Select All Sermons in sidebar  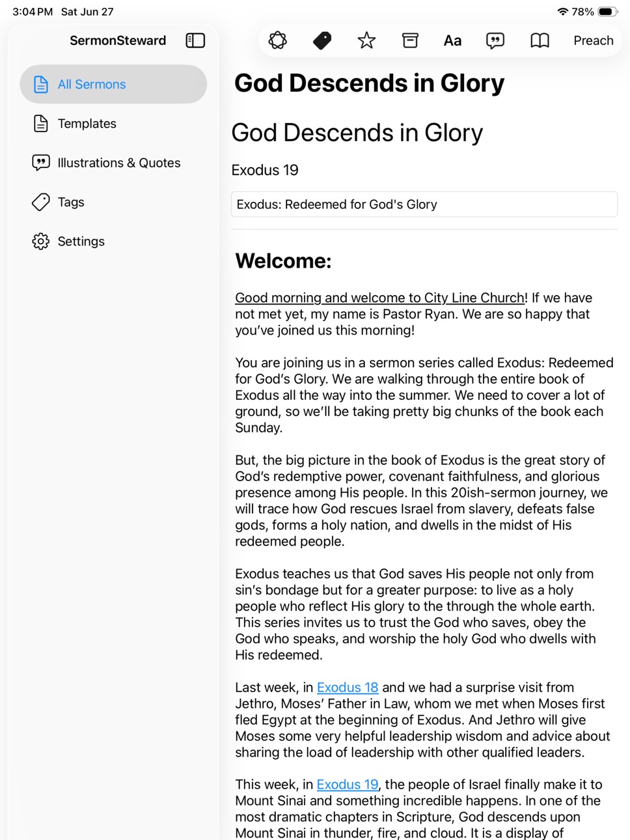coord(113,84)
